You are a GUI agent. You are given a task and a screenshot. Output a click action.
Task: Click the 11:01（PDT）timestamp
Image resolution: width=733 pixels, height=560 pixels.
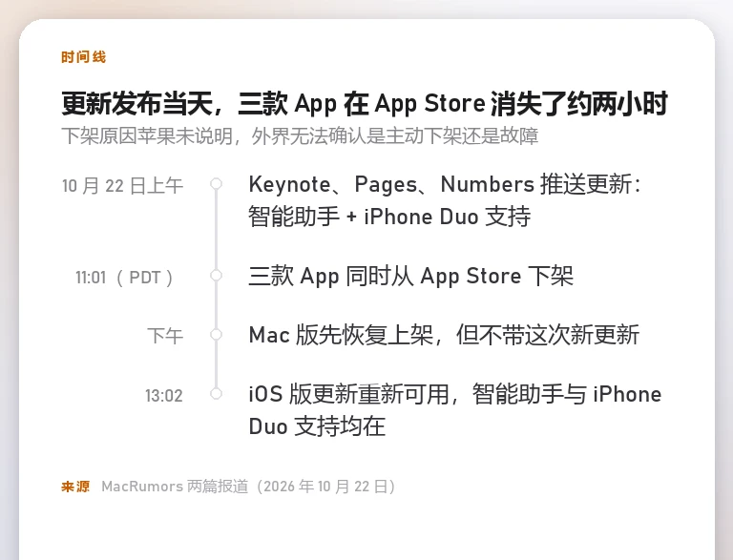(x=124, y=278)
